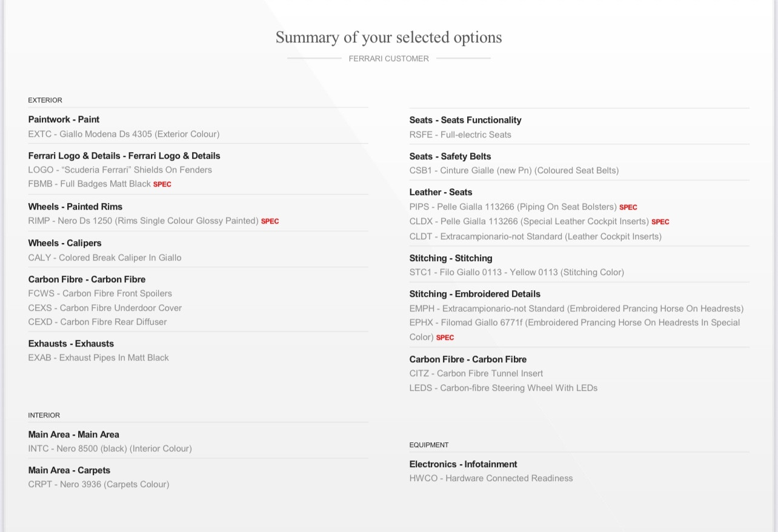Viewport: 778px width, 532px height.
Task: Select the EXAB Exhaust Pipes In Matt Black option
Action: [98, 357]
